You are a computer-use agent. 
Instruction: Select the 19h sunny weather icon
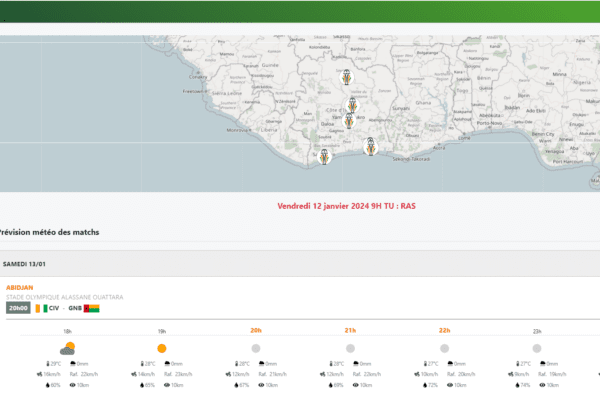click(161, 348)
